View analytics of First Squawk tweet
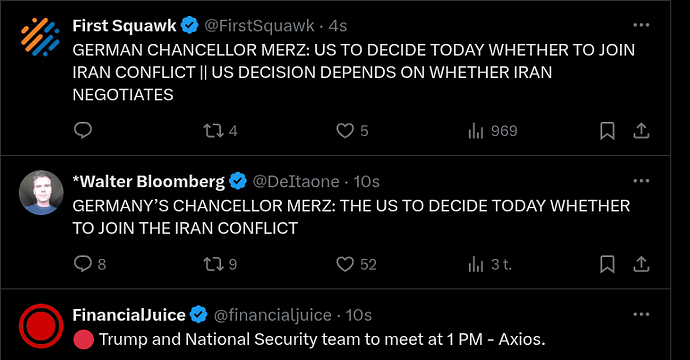 coord(493,131)
